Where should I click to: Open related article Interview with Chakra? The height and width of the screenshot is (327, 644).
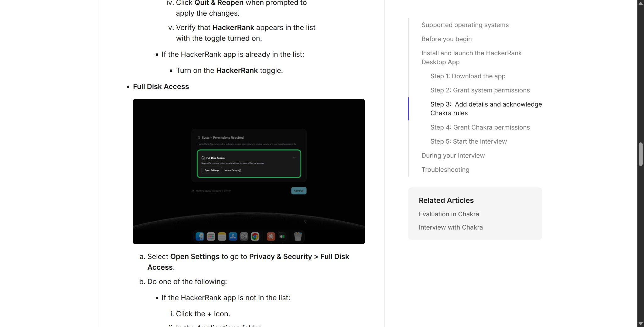point(451,227)
